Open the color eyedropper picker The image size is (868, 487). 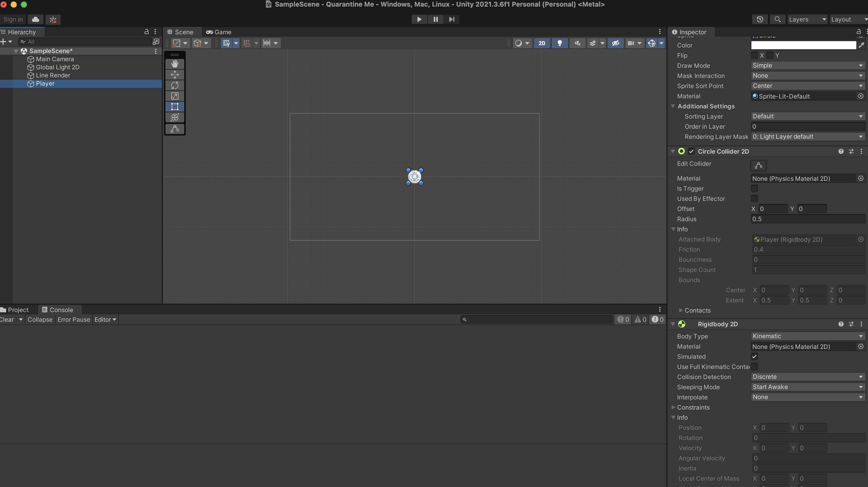click(861, 45)
